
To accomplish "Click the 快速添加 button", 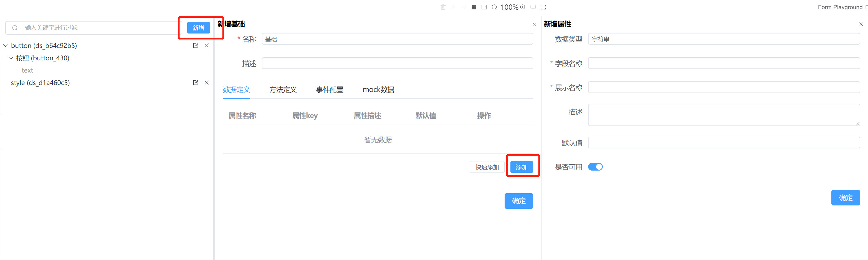I will point(487,167).
